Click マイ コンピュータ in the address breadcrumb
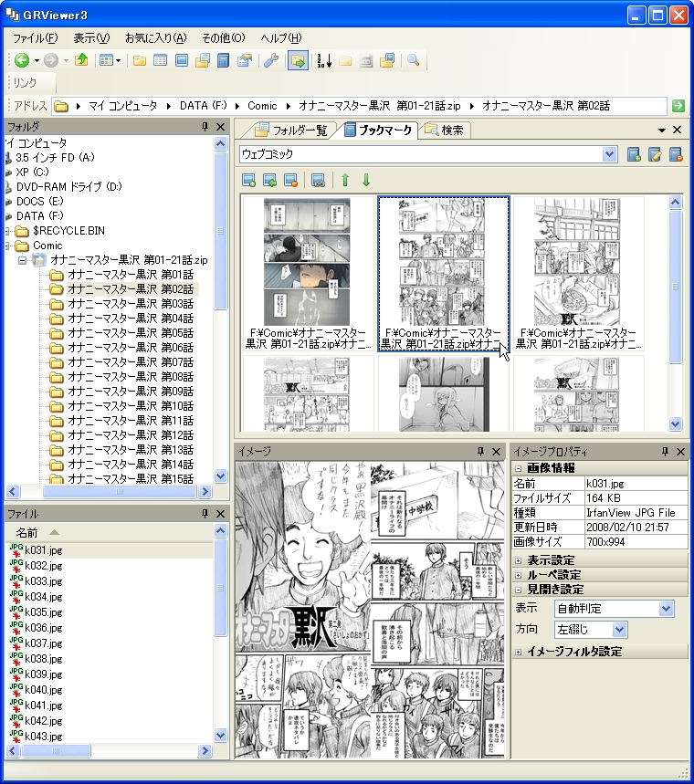The image size is (694, 784). [x=123, y=106]
